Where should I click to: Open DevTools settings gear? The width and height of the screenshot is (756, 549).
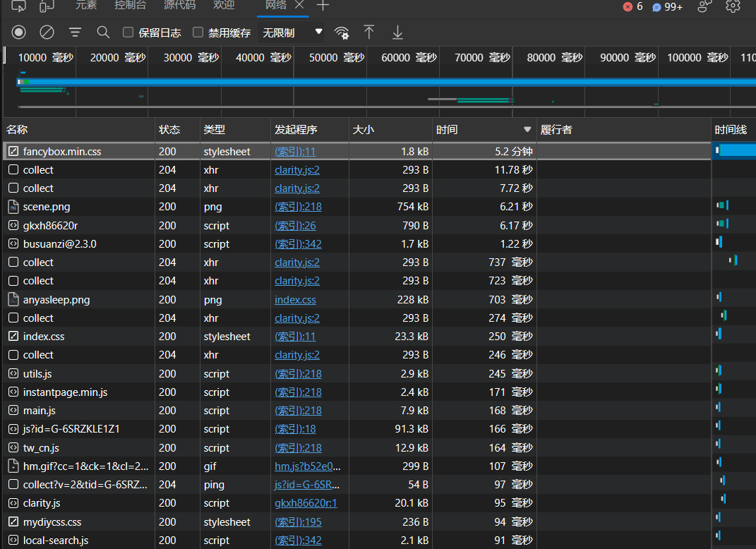pyautogui.click(x=733, y=6)
